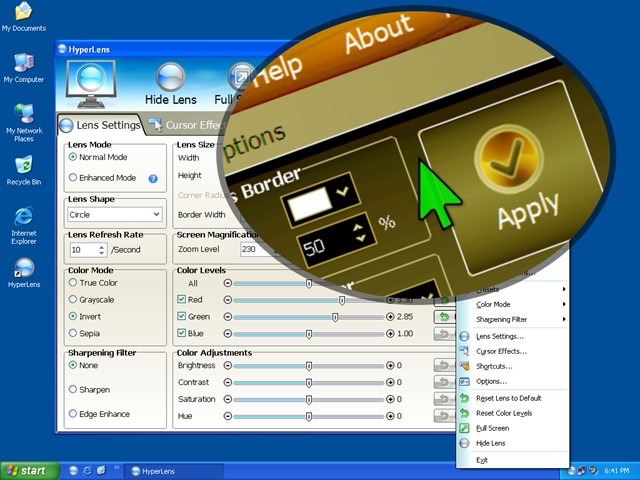This screenshot has width=640, height=480.
Task: Launch Internet Explorer from desktop
Action: (x=24, y=226)
